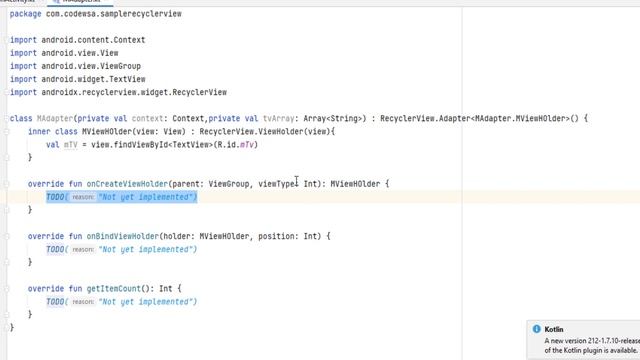Click the mTV variable name

click(x=71, y=144)
